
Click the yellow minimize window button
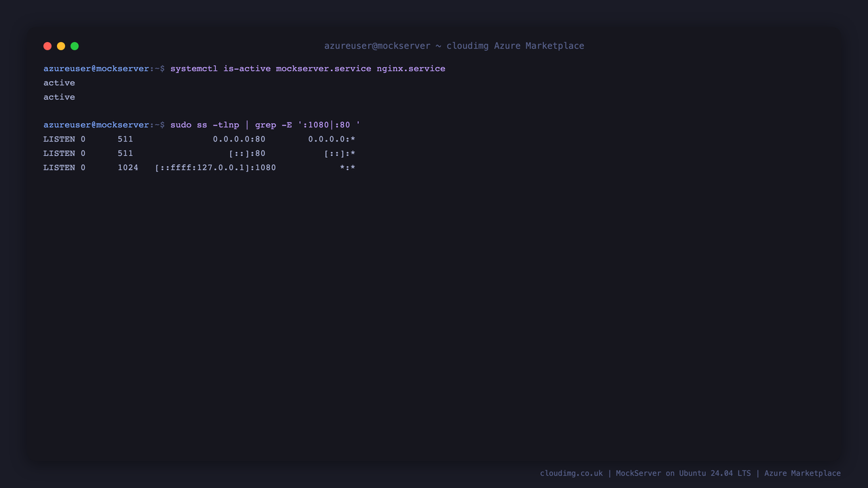coord(61,46)
